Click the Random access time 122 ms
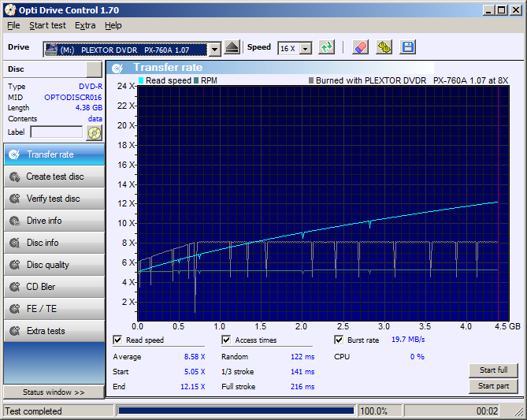527x420 pixels. coord(302,357)
